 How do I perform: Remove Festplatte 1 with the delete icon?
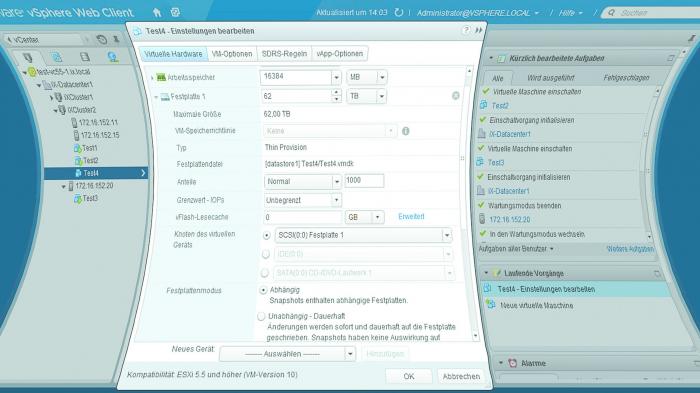coord(455,96)
